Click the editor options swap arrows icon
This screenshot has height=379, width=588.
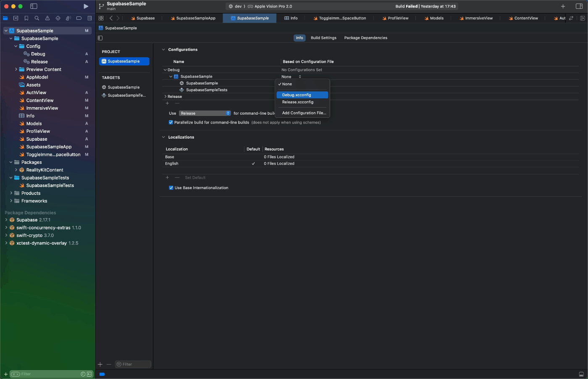tap(571, 18)
